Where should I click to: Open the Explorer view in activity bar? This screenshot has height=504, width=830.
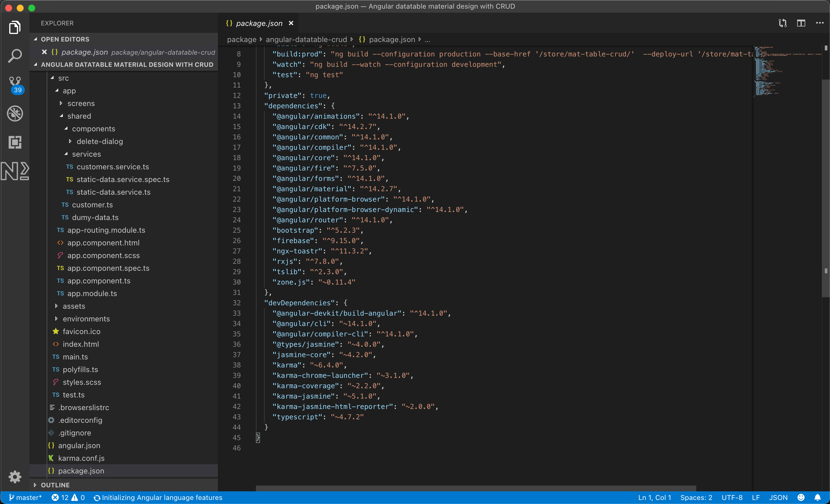click(15, 27)
